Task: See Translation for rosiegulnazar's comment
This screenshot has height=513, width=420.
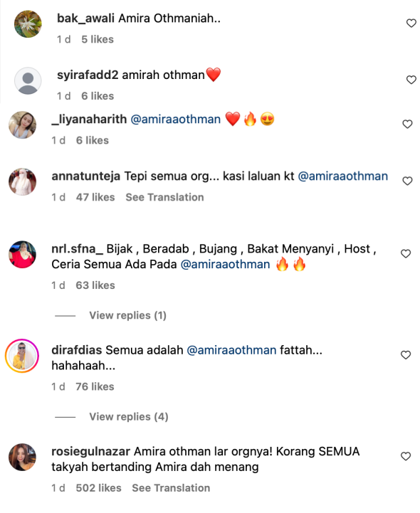Action: 171,488
